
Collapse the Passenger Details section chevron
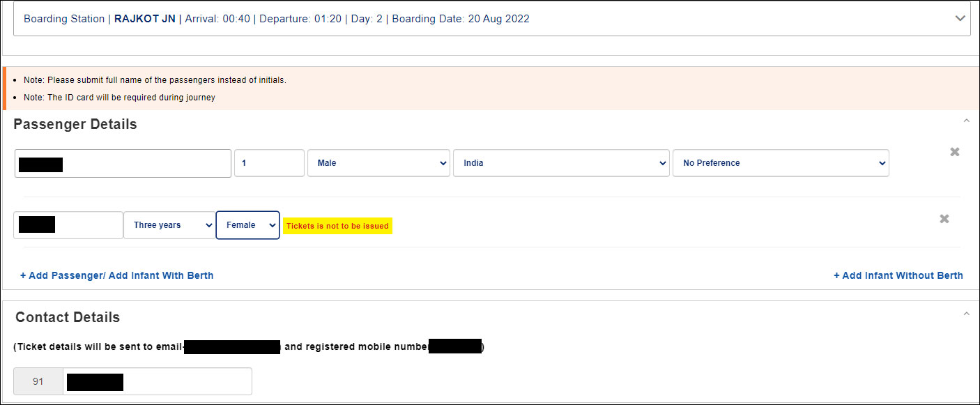coord(966,121)
